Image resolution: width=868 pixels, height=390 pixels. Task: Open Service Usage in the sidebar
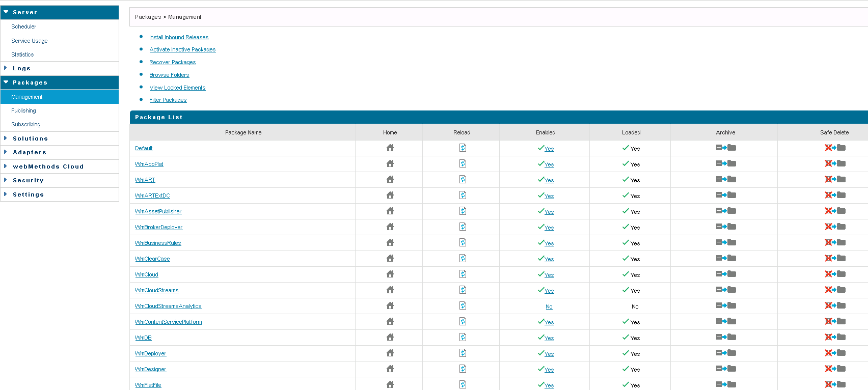pyautogui.click(x=30, y=41)
